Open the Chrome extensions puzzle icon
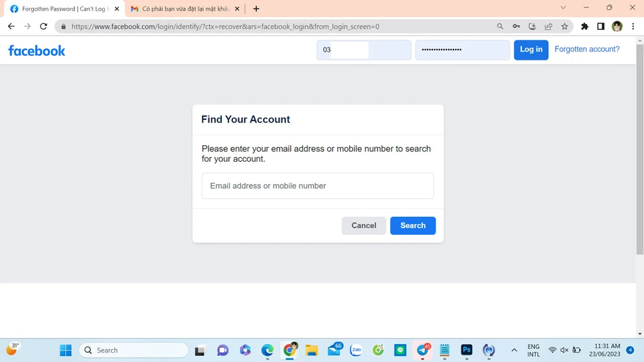644x362 pixels. point(584,27)
